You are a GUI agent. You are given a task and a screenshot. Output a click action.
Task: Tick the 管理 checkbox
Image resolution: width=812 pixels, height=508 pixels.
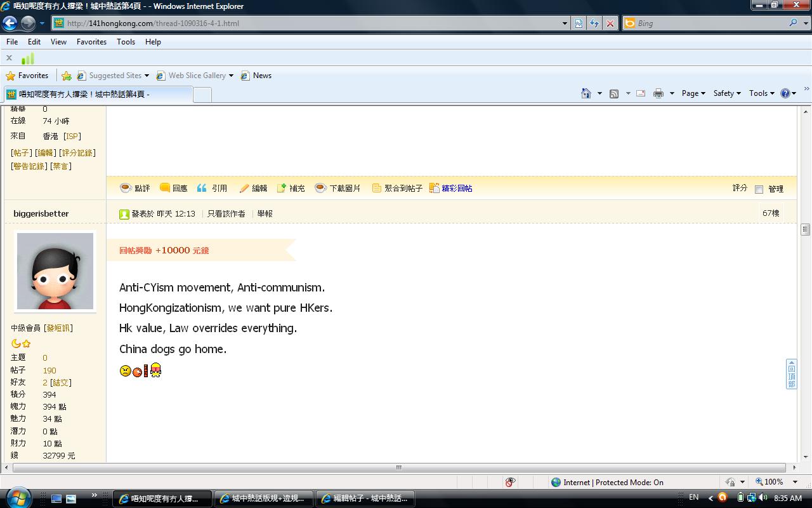point(759,189)
